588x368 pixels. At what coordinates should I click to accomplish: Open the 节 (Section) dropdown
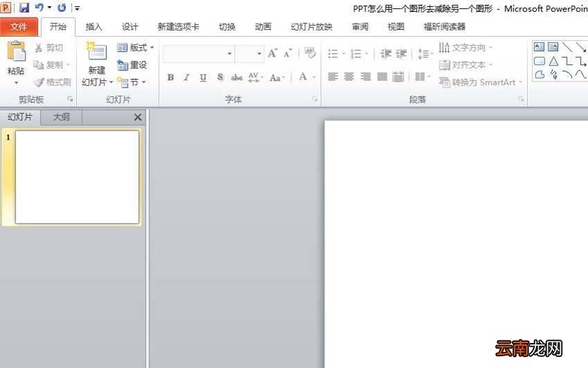pyautogui.click(x=132, y=82)
